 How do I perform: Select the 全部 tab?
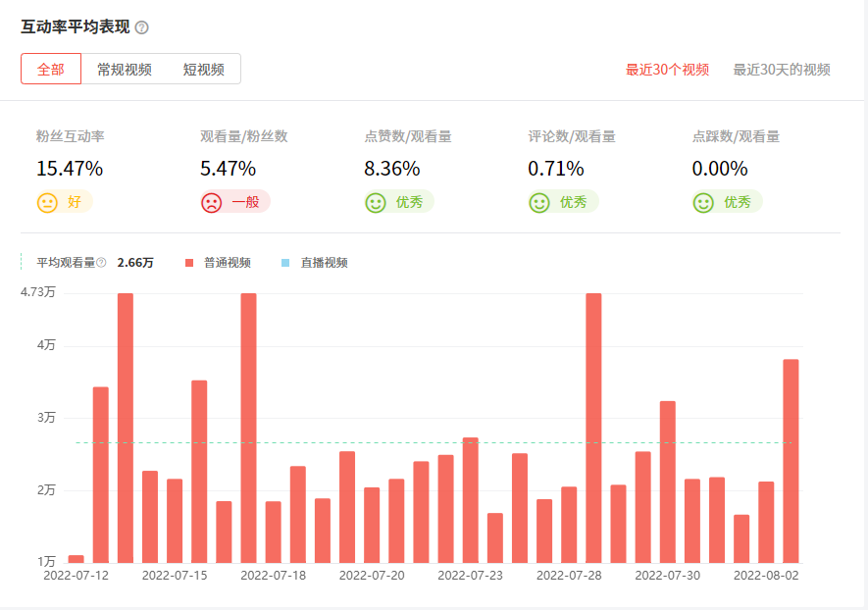(x=51, y=70)
